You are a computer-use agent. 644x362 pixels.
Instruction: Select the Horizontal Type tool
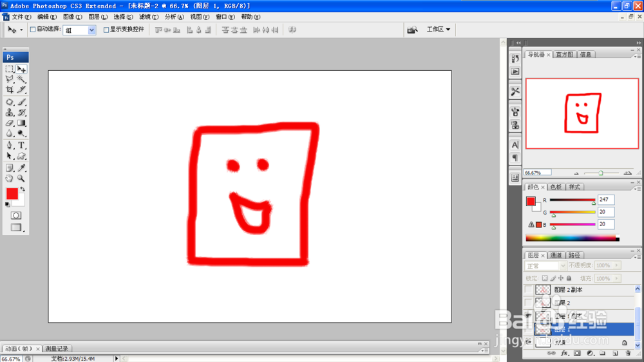pyautogui.click(x=21, y=146)
